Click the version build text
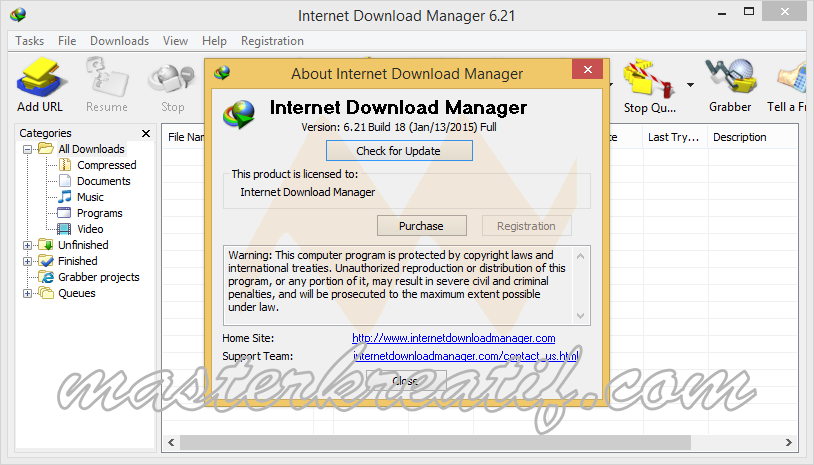 (399, 127)
